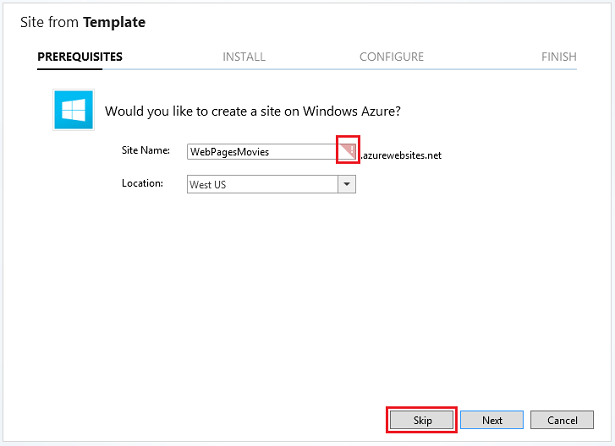
Task: Go to the INSTALL step tab
Action: 244,57
